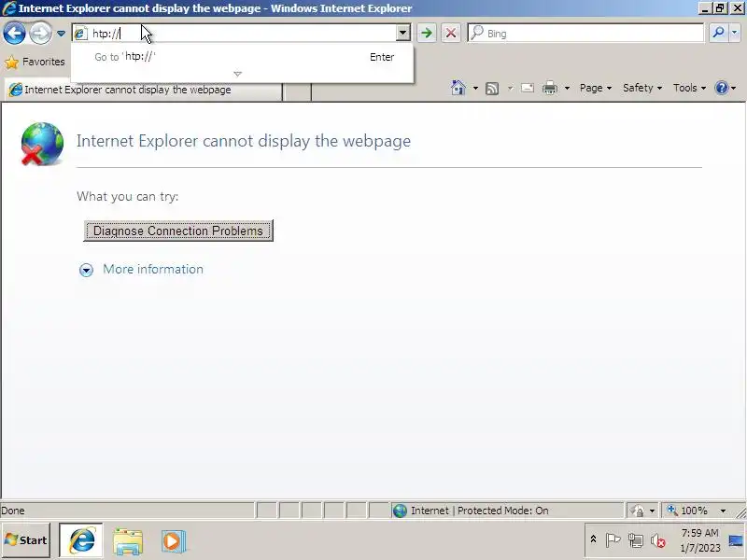Click the network connection tray icon
Viewport: 747px width, 560px height.
pyautogui.click(x=636, y=540)
